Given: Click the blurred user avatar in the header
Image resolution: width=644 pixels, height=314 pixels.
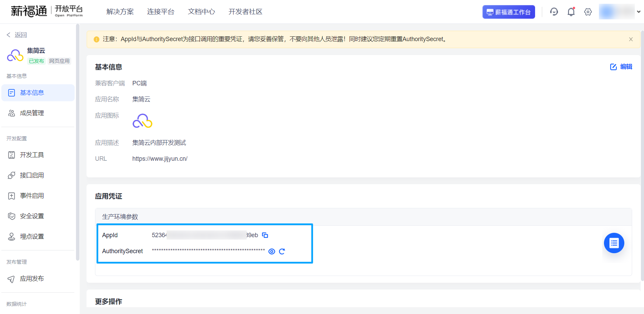Looking at the screenshot, I should 617,12.
